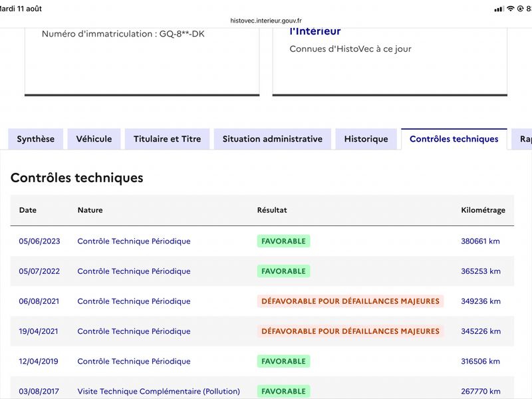Switch to the Véhicule tab
Image resolution: width=532 pixels, height=399 pixels.
94,139
